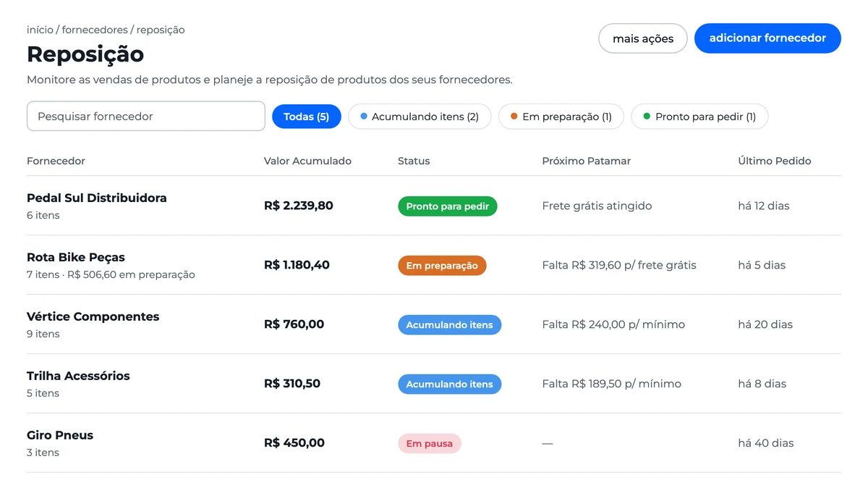Viewport: 868px width, 501px height.
Task: Select the value 'R$ 1.180,40'
Action: coord(297,265)
